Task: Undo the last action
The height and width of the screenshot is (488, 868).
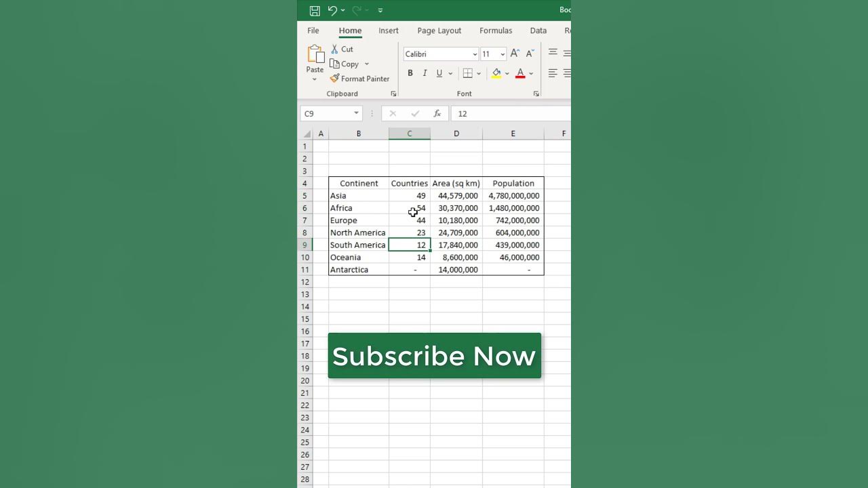Action: tap(333, 10)
